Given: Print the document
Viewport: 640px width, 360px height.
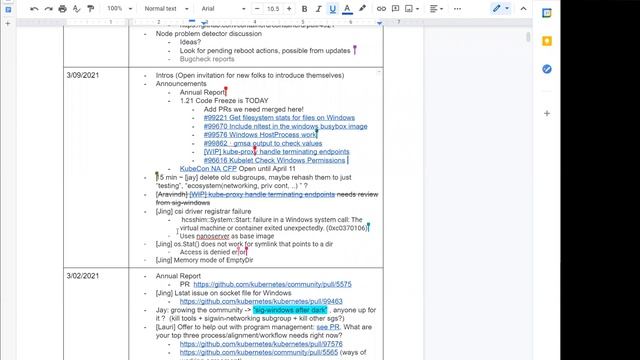Looking at the screenshot, I should [x=62, y=9].
